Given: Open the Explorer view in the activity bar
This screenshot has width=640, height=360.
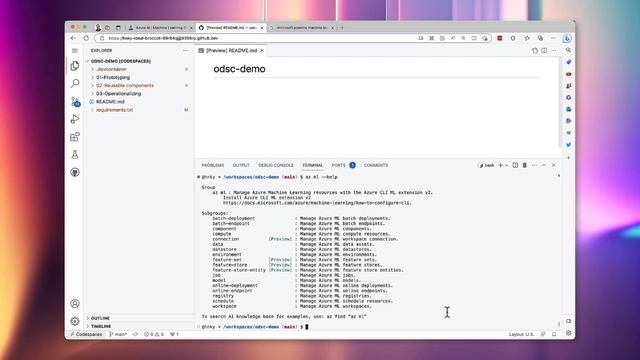Looking at the screenshot, I should [x=75, y=66].
